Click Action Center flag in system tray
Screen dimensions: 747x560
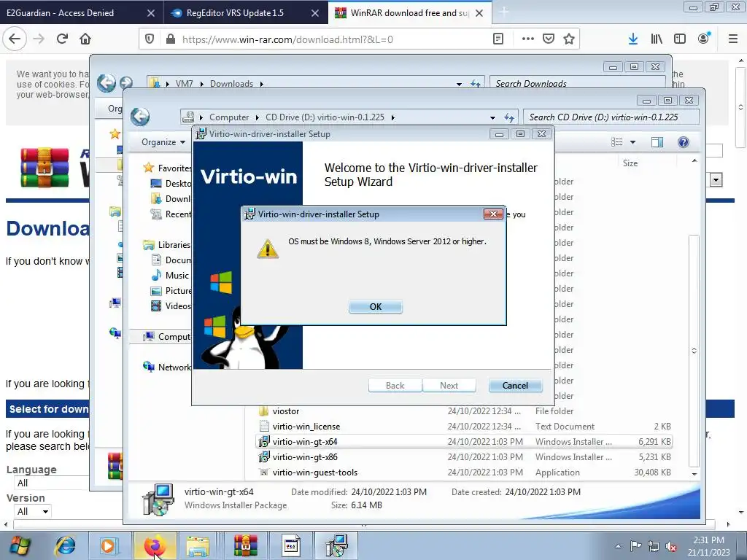tap(635, 546)
